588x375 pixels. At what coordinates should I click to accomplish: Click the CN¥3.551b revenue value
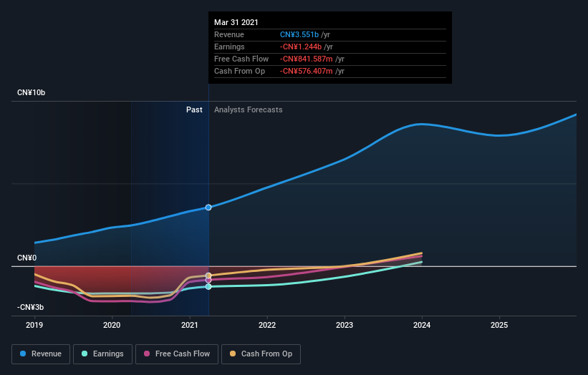click(x=299, y=34)
